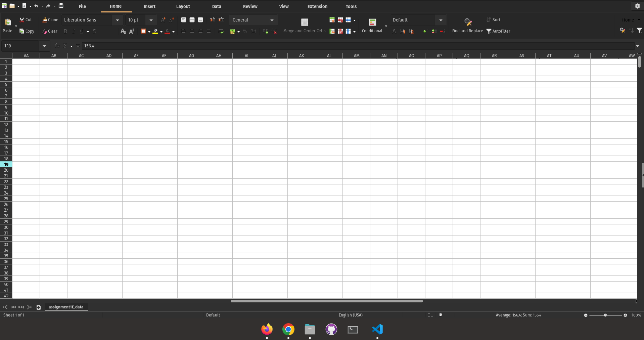Open Firefox from the dock
The image size is (644, 340).
click(x=267, y=329)
